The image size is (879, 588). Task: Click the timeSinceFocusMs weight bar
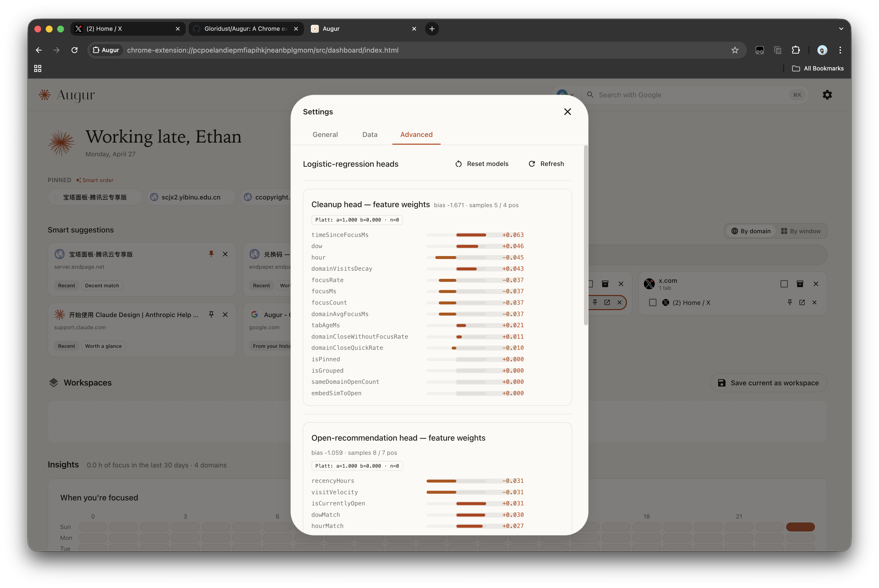(456, 235)
